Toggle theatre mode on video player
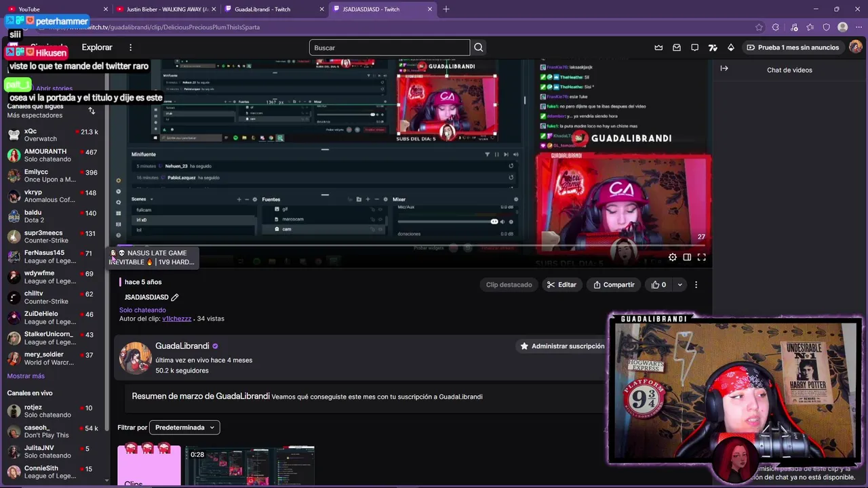 click(687, 258)
